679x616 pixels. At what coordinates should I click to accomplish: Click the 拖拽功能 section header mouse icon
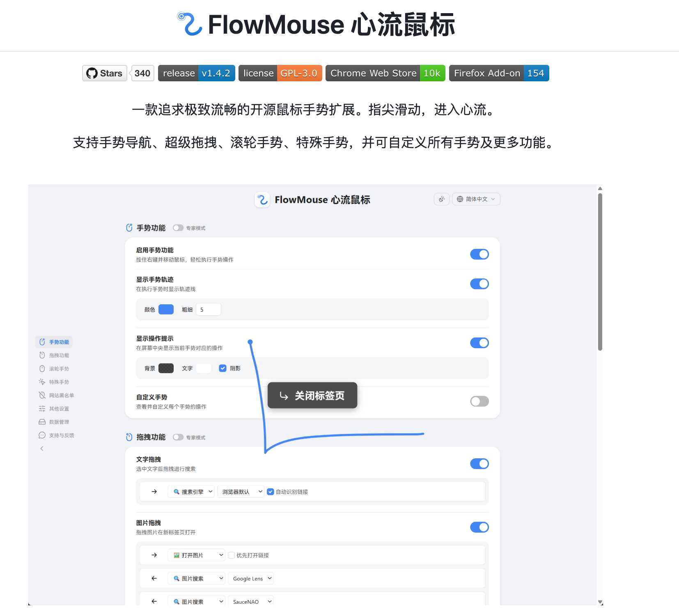(129, 437)
